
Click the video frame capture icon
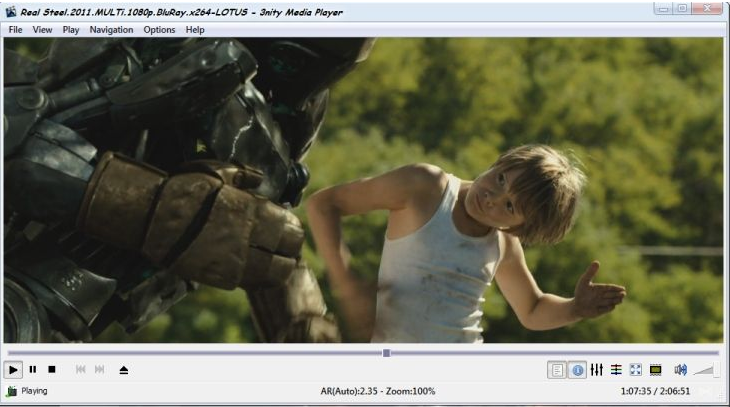point(656,370)
